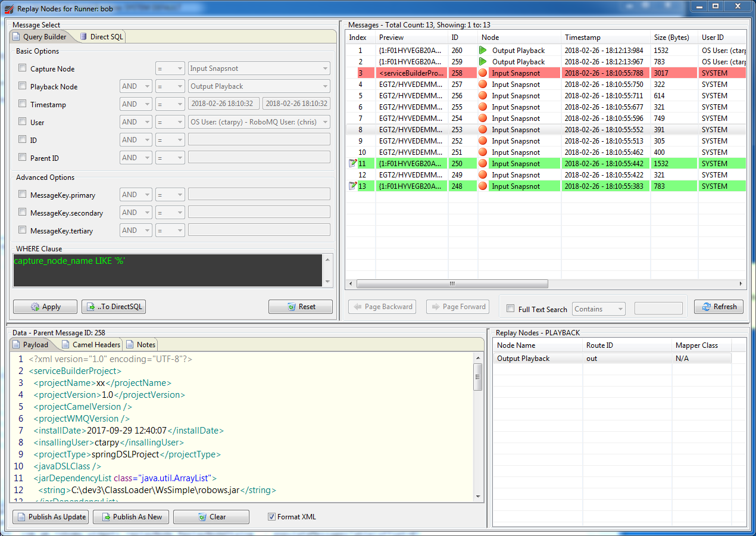
Task: Click the edit note icon on row 11
Action: pos(352,163)
